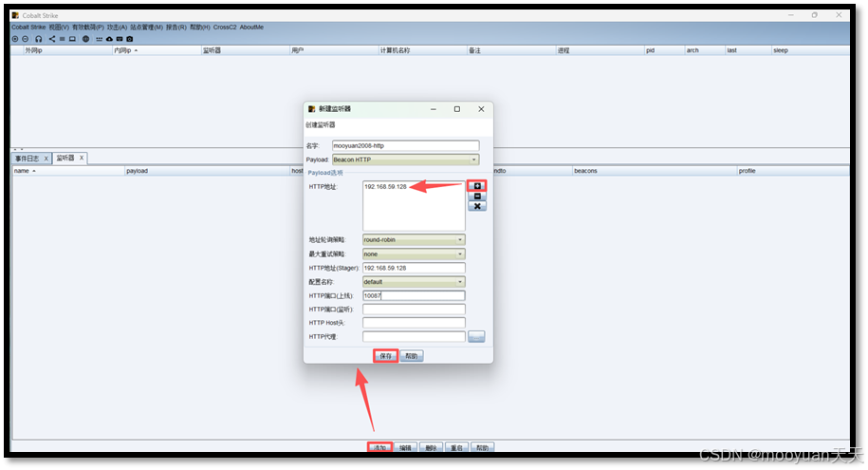Show target table via monitor icon
The width and height of the screenshot is (868, 470).
(72, 39)
